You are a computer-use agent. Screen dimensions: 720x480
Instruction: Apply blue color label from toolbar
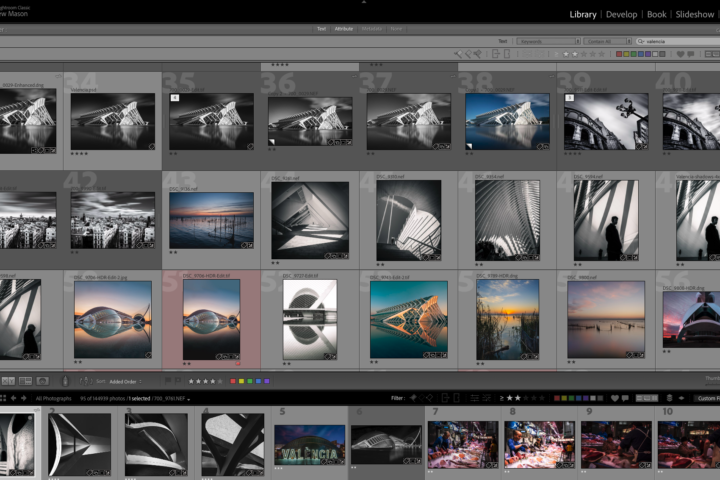[x=259, y=381]
